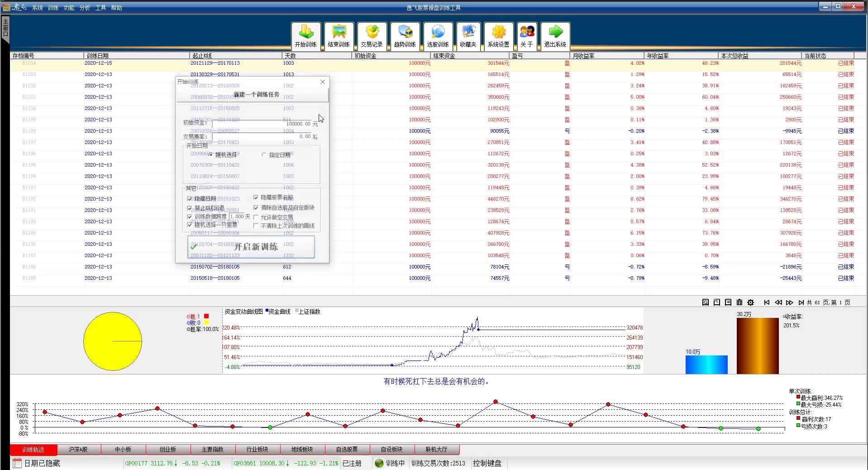This screenshot has width=868, height=470.
Task: Switch to the 训练轨迹 tab
Action: pyautogui.click(x=33, y=450)
